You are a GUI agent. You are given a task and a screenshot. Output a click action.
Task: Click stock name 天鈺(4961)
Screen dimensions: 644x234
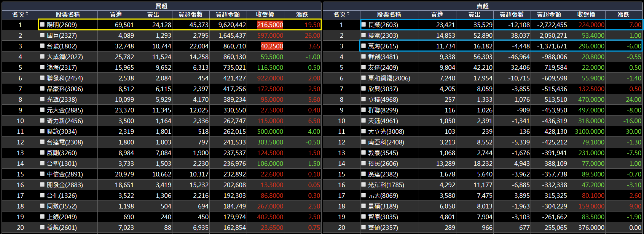coord(383,121)
